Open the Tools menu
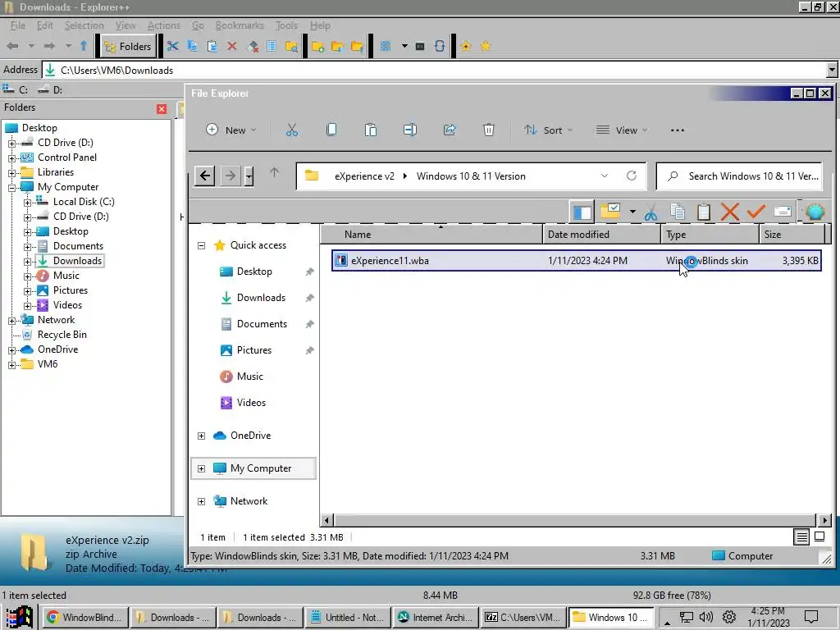This screenshot has height=630, width=840. click(286, 25)
